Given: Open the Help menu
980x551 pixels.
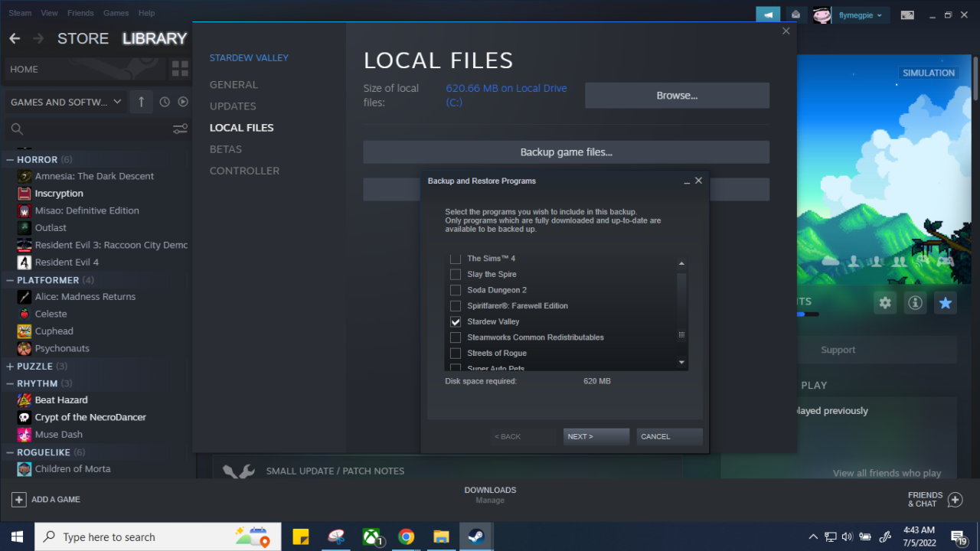Looking at the screenshot, I should [x=146, y=13].
